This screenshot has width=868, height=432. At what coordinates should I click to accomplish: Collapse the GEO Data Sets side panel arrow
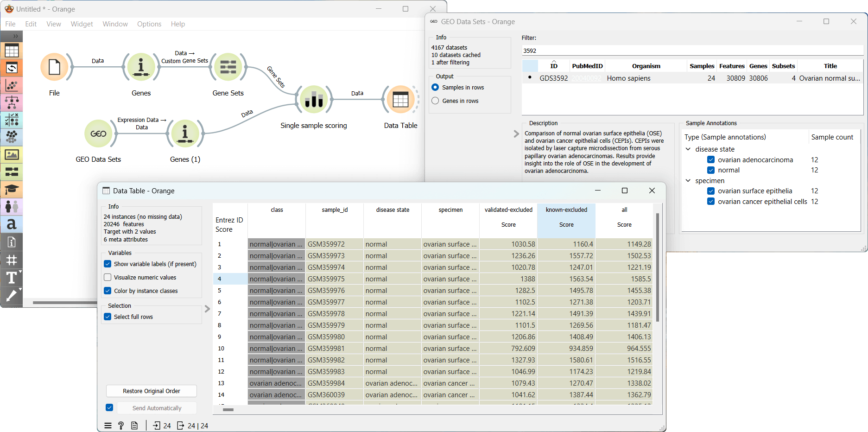[x=516, y=134]
